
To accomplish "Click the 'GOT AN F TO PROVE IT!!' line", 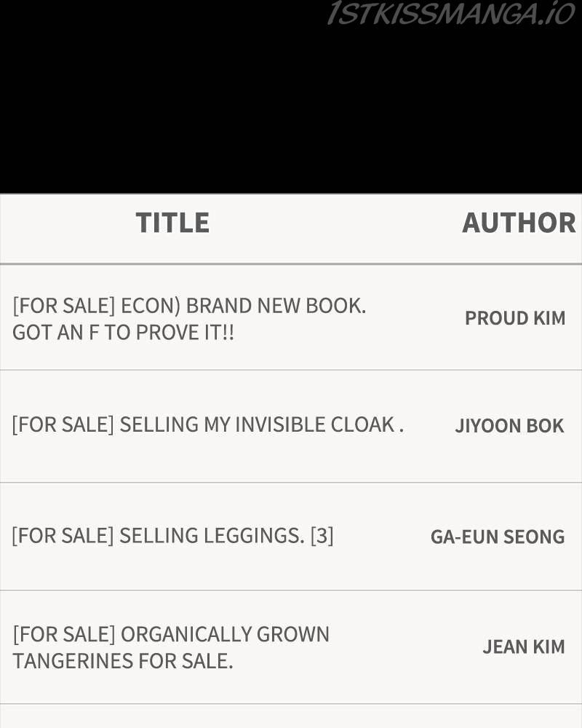I will coord(123,333).
